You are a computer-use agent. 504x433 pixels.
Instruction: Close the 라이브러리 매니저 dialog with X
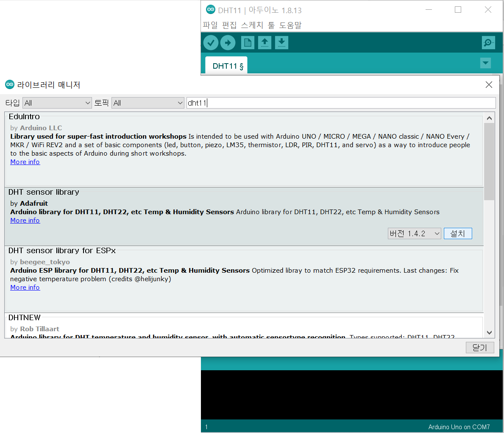(x=489, y=84)
